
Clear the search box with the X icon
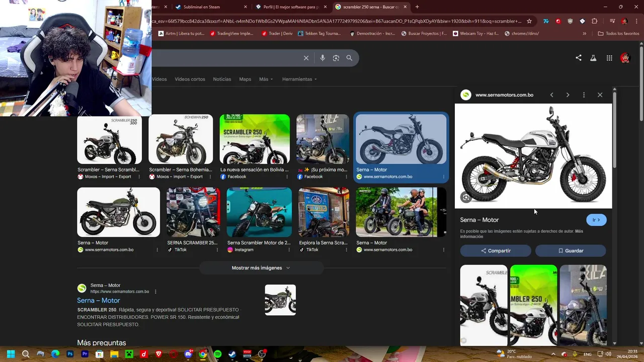pos(306,58)
